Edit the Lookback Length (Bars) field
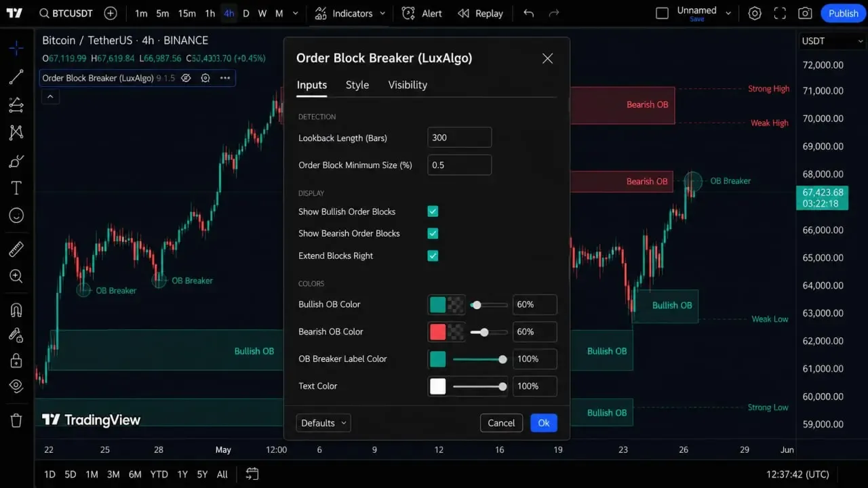This screenshot has height=488, width=868. coord(459,138)
